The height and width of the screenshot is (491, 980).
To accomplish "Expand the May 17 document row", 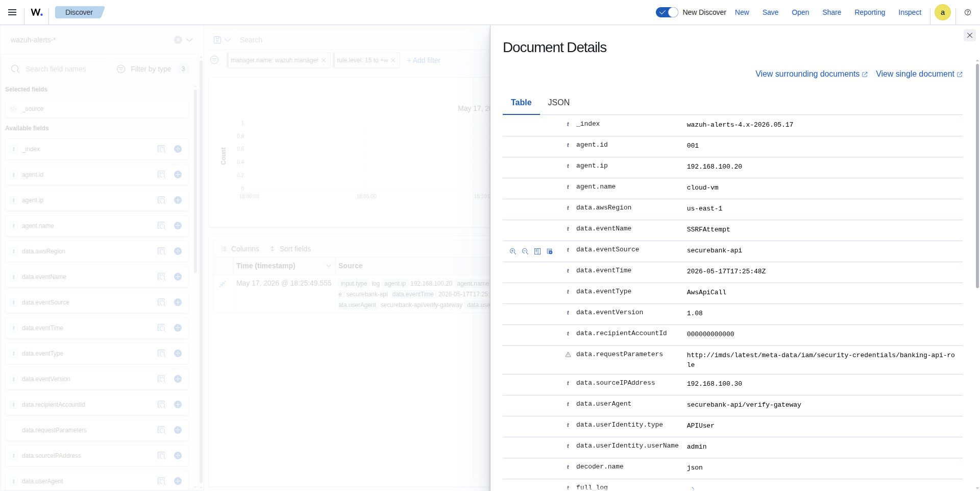I will (x=223, y=284).
